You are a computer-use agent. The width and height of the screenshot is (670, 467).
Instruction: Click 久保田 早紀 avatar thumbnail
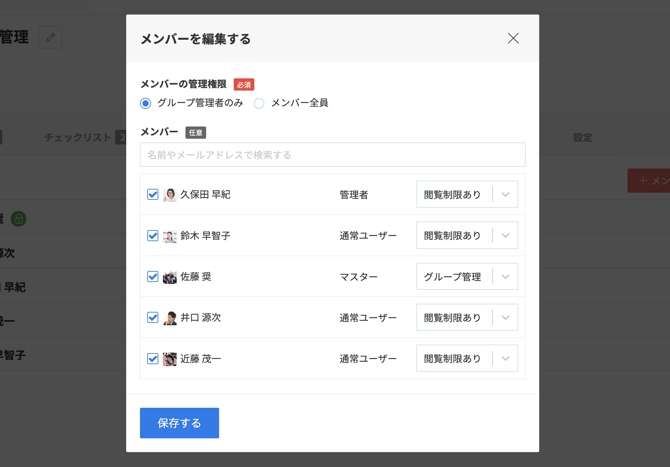tap(170, 195)
